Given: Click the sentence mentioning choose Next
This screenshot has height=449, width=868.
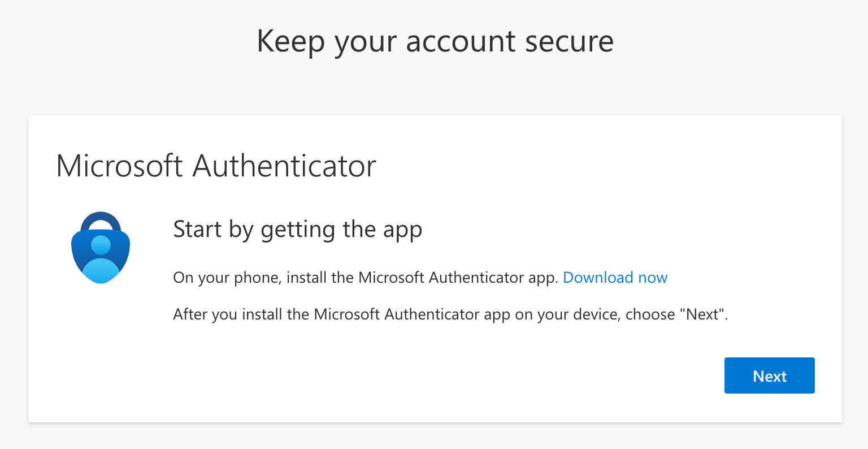Looking at the screenshot, I should point(451,314).
